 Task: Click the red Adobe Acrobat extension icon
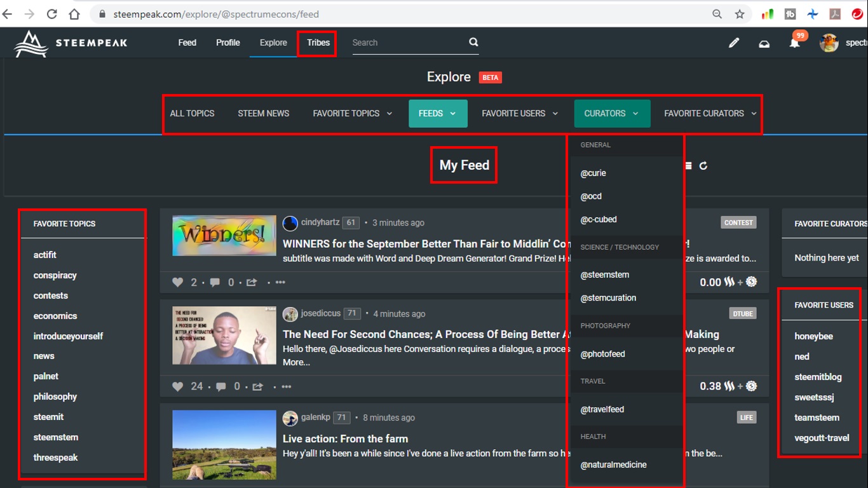[x=835, y=14]
